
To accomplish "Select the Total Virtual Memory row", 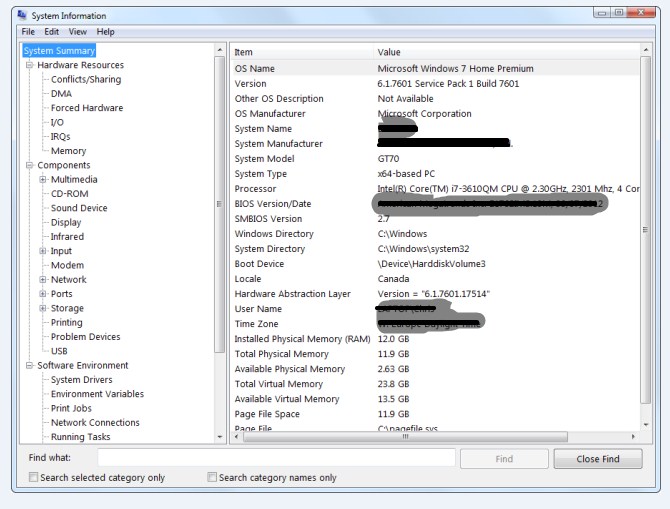I will click(435, 384).
